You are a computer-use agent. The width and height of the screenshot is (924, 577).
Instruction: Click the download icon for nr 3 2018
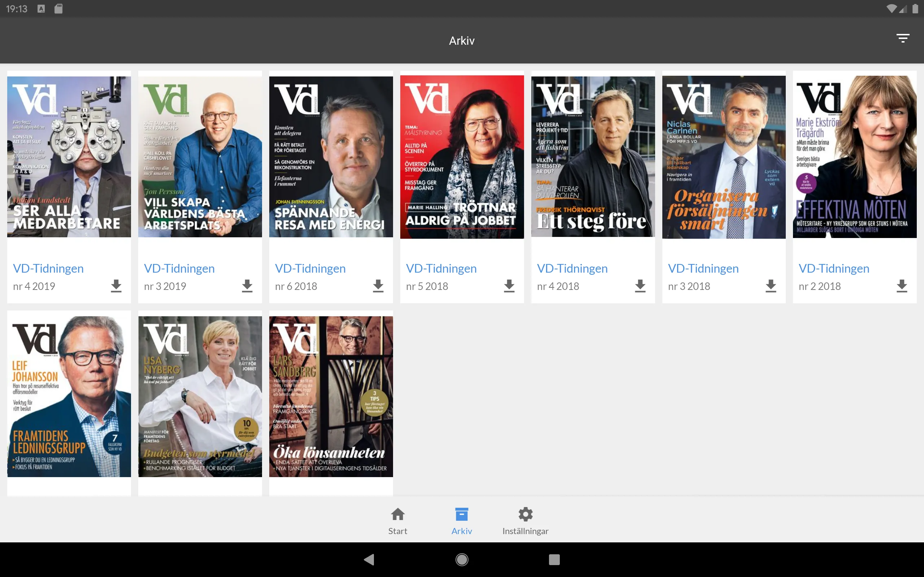pos(770,286)
